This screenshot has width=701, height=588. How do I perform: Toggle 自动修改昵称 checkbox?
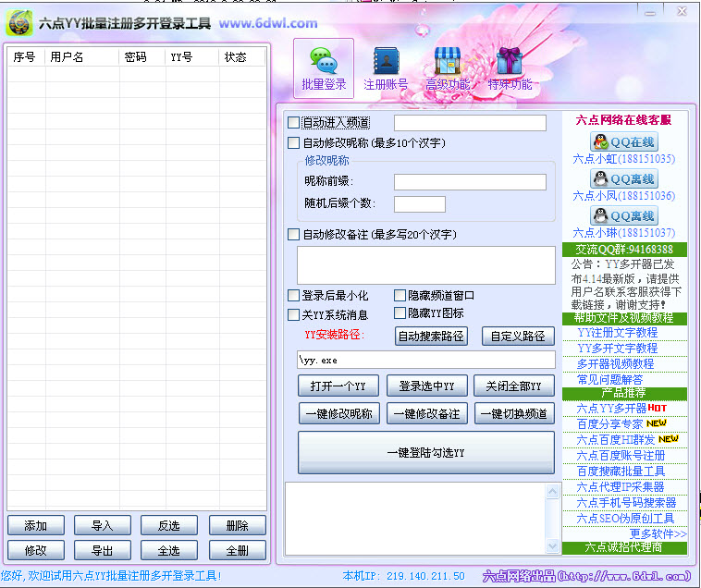(x=294, y=143)
